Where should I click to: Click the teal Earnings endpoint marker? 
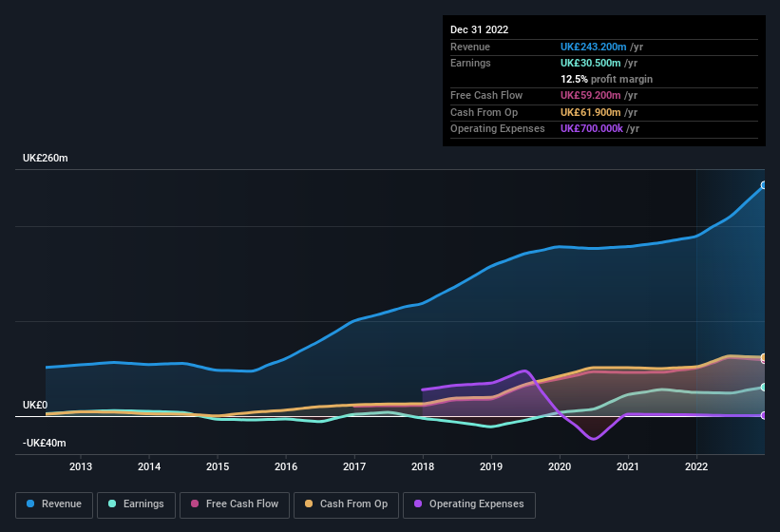764,388
